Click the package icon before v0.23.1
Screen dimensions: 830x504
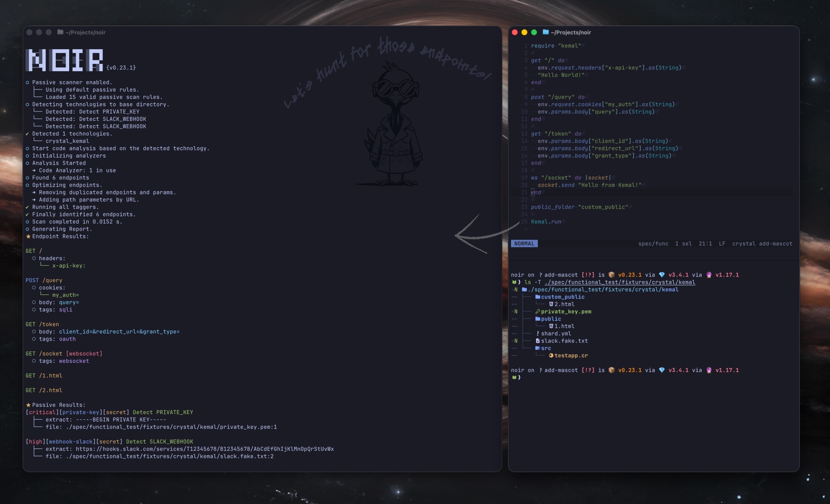pyautogui.click(x=611, y=275)
